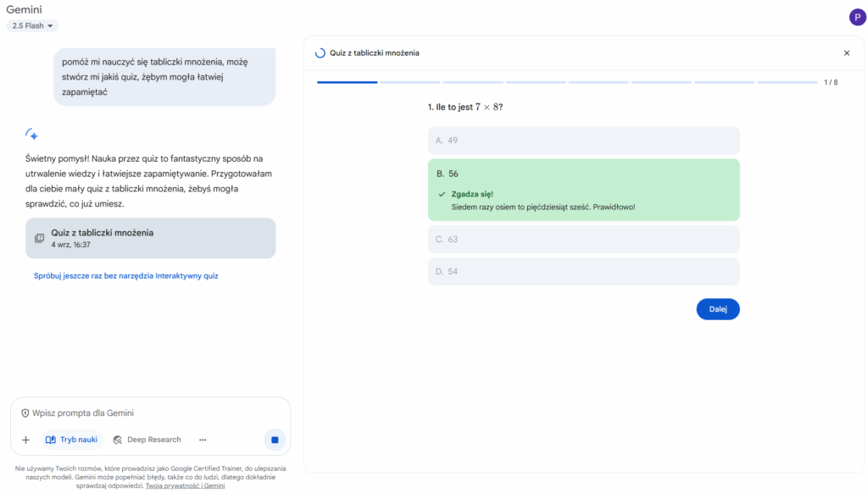This screenshot has width=868, height=493.
Task: Click the second quiz progress bar segment
Action: 409,82
